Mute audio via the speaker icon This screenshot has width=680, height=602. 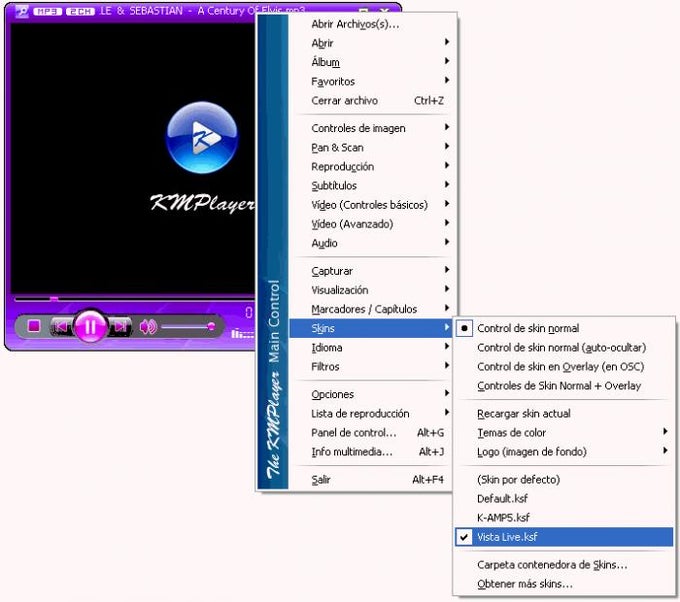pos(148,327)
